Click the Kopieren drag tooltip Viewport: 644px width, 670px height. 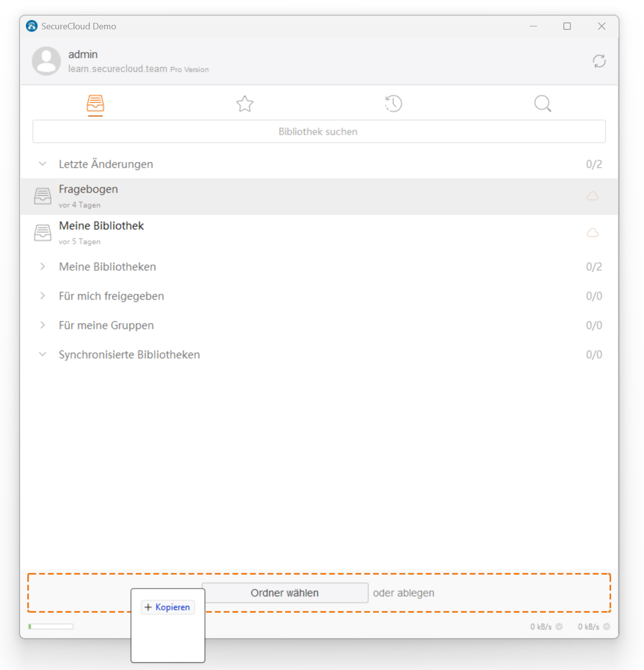[x=168, y=607]
